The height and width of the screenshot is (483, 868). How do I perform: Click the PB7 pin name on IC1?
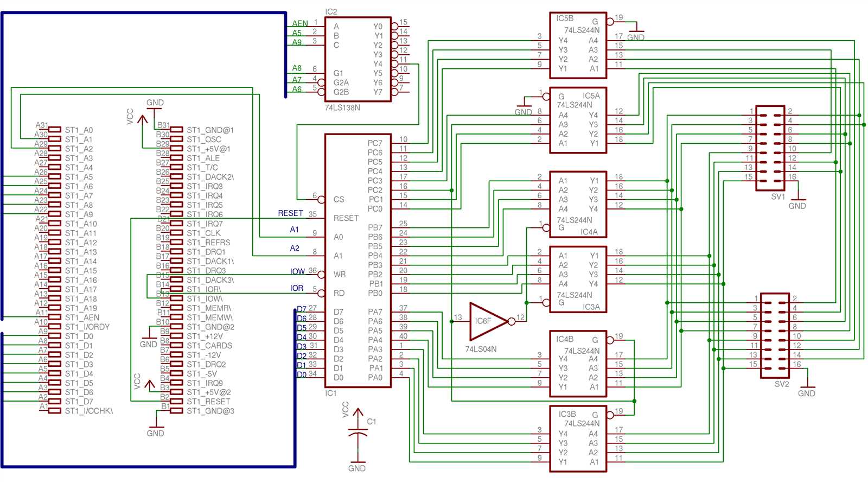(x=375, y=227)
